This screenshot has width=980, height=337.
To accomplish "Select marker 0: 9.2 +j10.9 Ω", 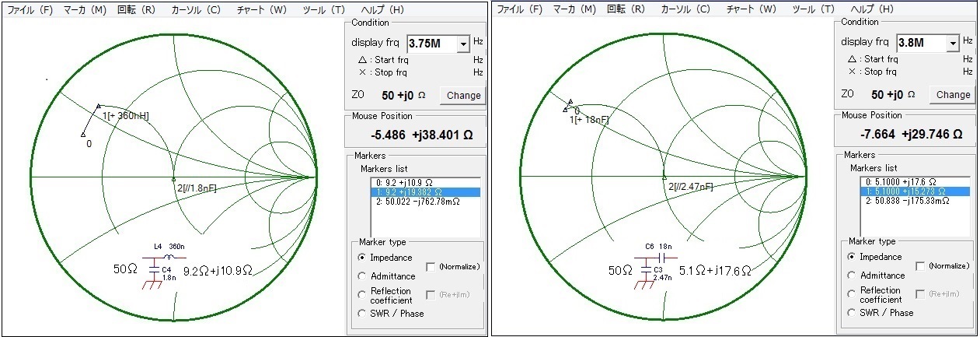I will 425,183.
